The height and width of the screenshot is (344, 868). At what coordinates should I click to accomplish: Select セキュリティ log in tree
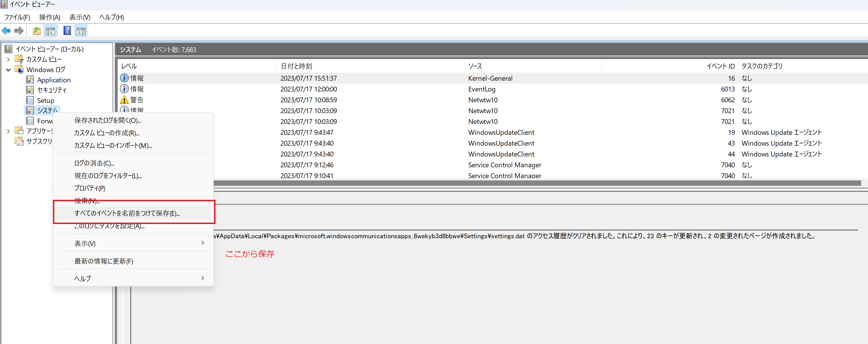pos(52,90)
